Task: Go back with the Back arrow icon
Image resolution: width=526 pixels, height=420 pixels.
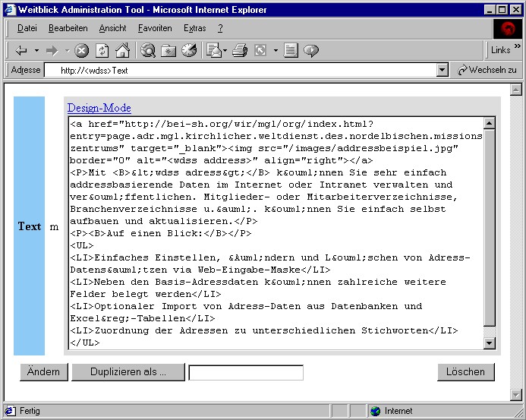Action: coord(21,51)
